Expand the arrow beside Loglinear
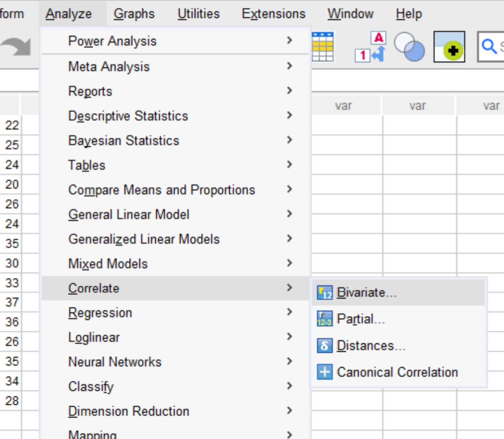The height and width of the screenshot is (439, 504). tap(290, 336)
